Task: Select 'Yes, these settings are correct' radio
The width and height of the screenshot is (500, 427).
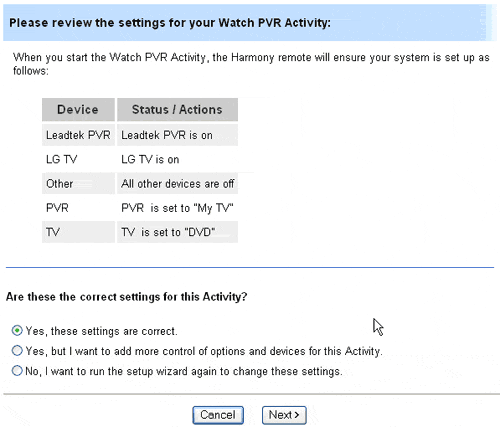Action: pos(17,331)
